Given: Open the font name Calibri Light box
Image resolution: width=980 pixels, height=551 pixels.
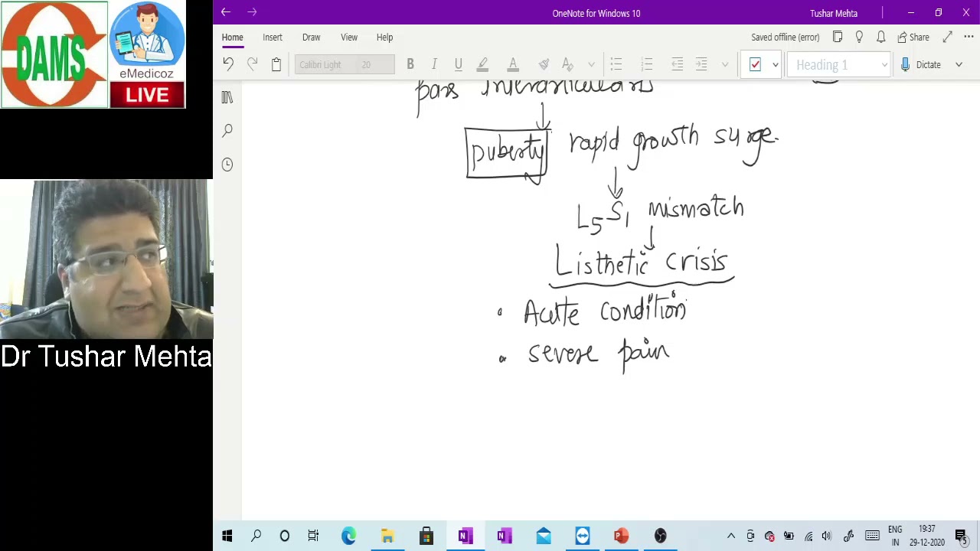Looking at the screenshot, I should [325, 64].
